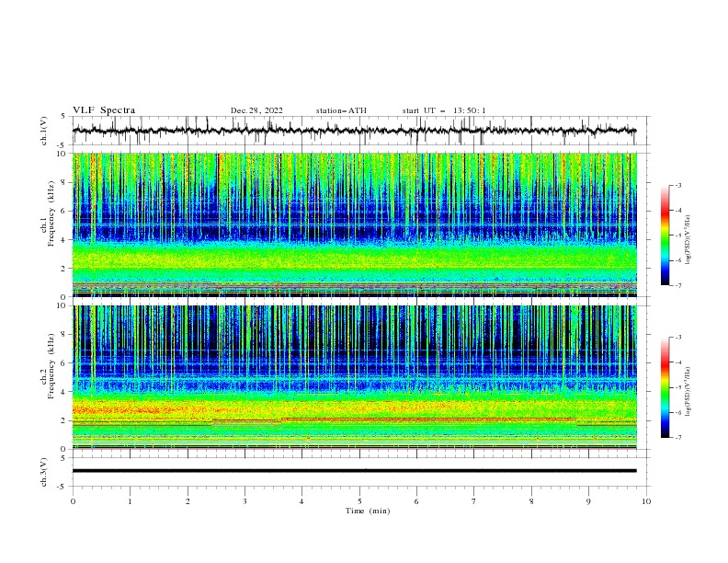Click time axis tick label "7"
The image size is (728, 563).
coord(474,501)
